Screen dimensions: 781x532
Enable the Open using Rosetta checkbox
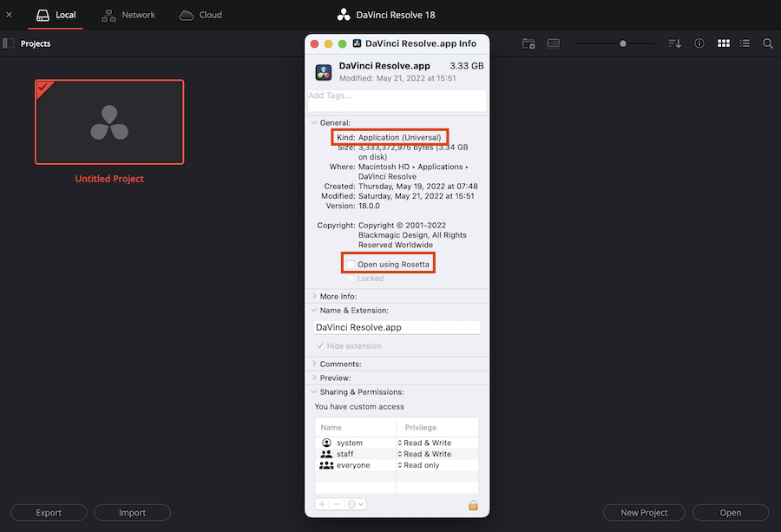coord(351,265)
